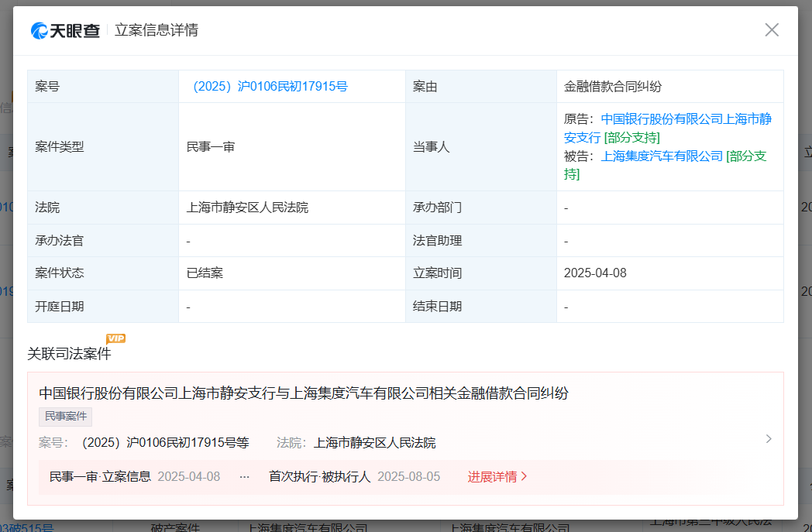Screen dimensions: 812x532
Task: Click the VIP badge icon
Action: click(x=115, y=338)
